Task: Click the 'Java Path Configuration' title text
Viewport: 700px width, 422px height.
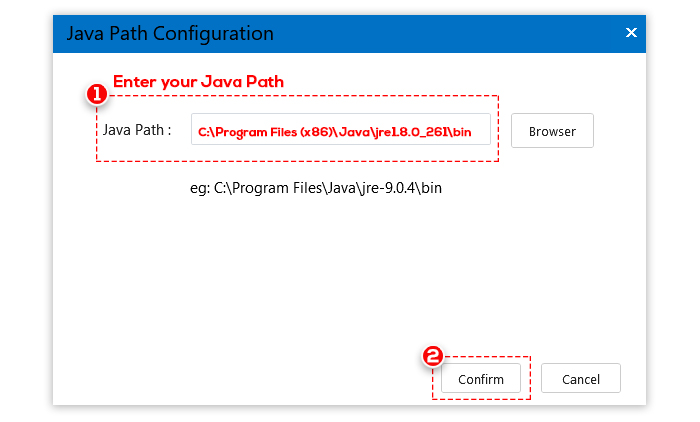Action: [170, 34]
